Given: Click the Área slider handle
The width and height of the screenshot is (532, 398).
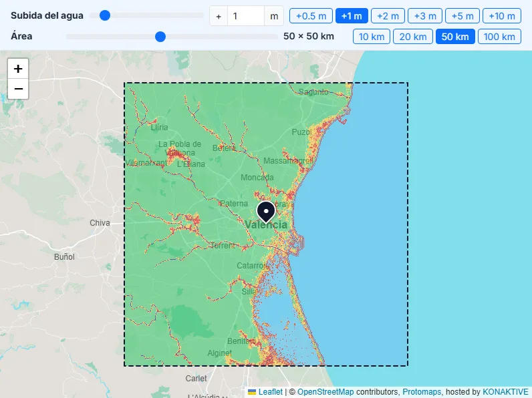Looking at the screenshot, I should (x=160, y=36).
